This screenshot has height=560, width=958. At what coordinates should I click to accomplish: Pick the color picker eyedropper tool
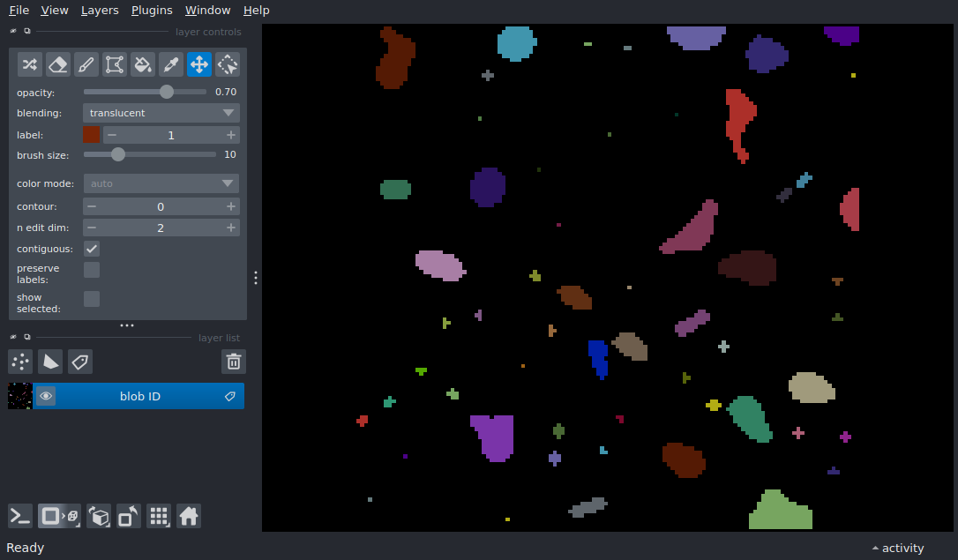click(x=171, y=63)
